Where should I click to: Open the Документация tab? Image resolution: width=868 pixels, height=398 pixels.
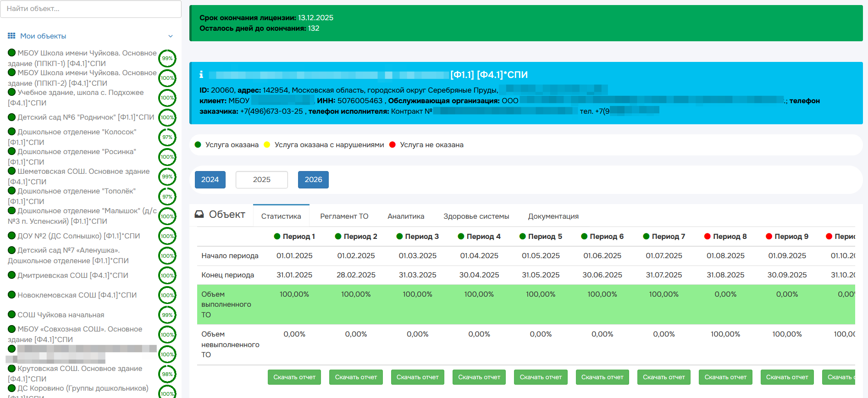[553, 216]
